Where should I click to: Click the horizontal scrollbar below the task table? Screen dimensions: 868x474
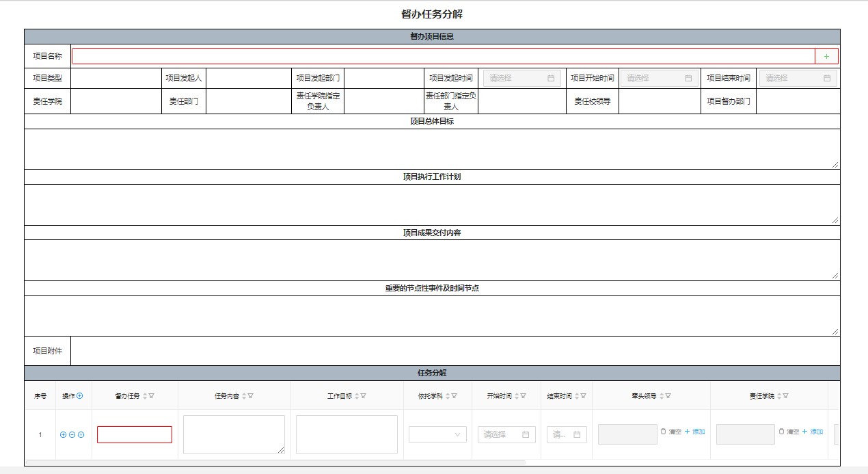pyautogui.click(x=273, y=462)
